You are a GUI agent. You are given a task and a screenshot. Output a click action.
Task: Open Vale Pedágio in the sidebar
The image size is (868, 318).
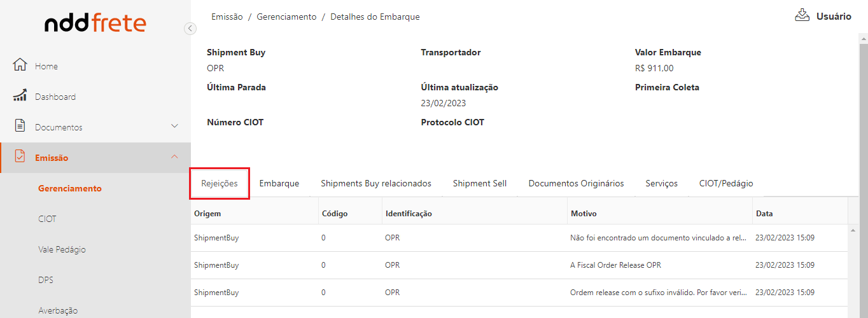point(62,249)
